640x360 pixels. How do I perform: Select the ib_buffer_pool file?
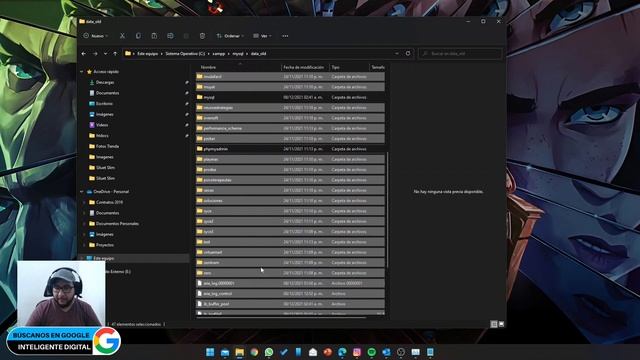pos(290,304)
